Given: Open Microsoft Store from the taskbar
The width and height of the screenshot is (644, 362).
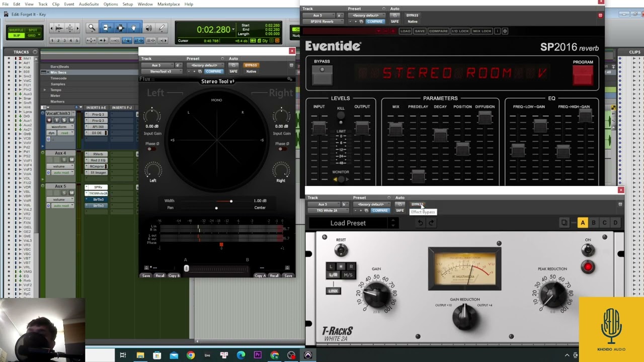Looking at the screenshot, I should coord(157,355).
